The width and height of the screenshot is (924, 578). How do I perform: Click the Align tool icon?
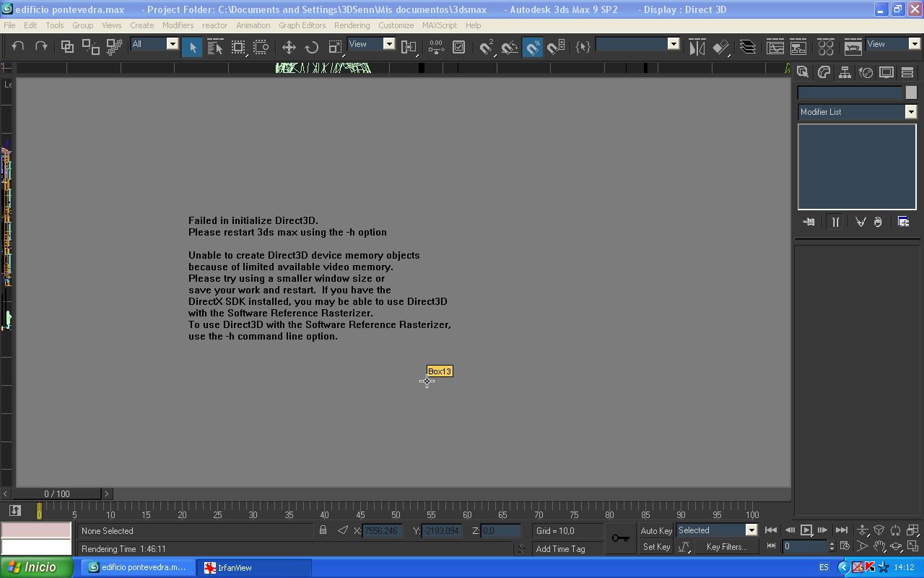pyautogui.click(x=720, y=47)
